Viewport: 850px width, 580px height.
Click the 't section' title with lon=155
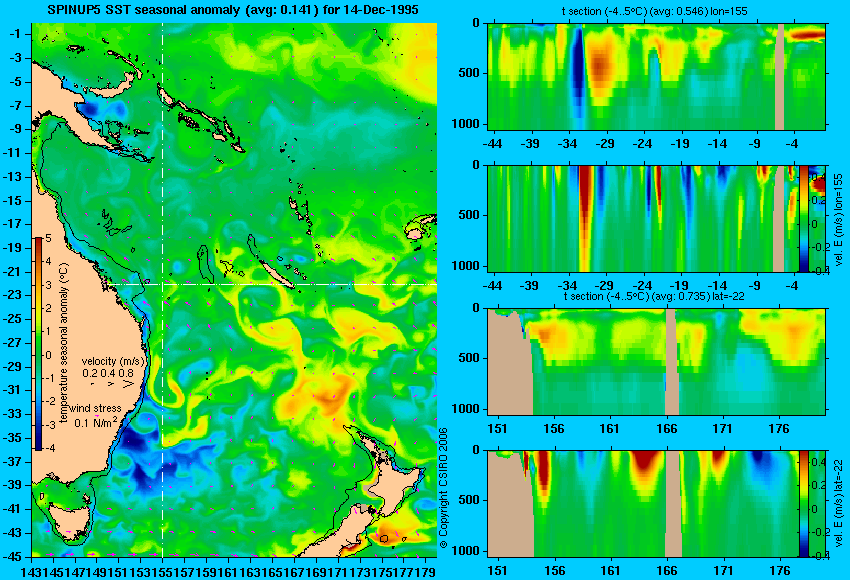654,11
